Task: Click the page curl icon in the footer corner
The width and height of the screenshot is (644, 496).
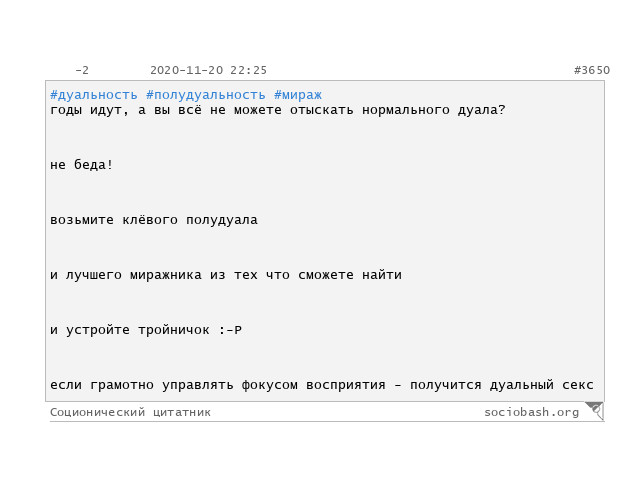Action: point(594,410)
